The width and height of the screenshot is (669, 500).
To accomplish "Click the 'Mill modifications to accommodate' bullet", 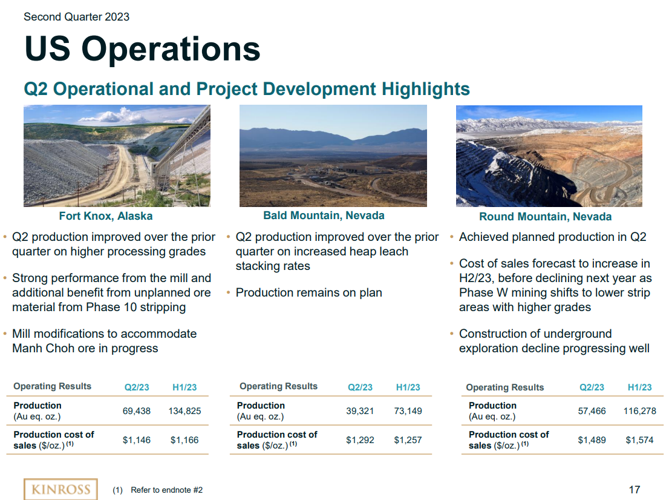I will (x=105, y=341).
